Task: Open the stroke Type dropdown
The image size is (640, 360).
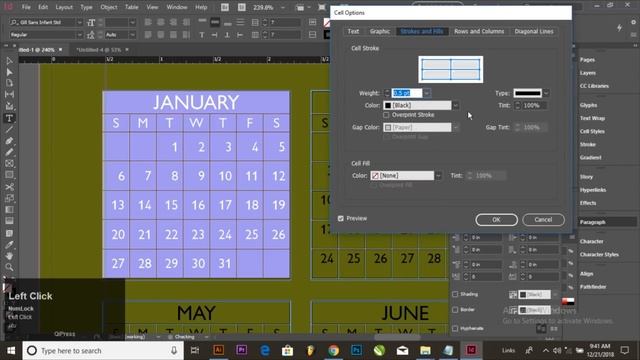Action: (546, 93)
